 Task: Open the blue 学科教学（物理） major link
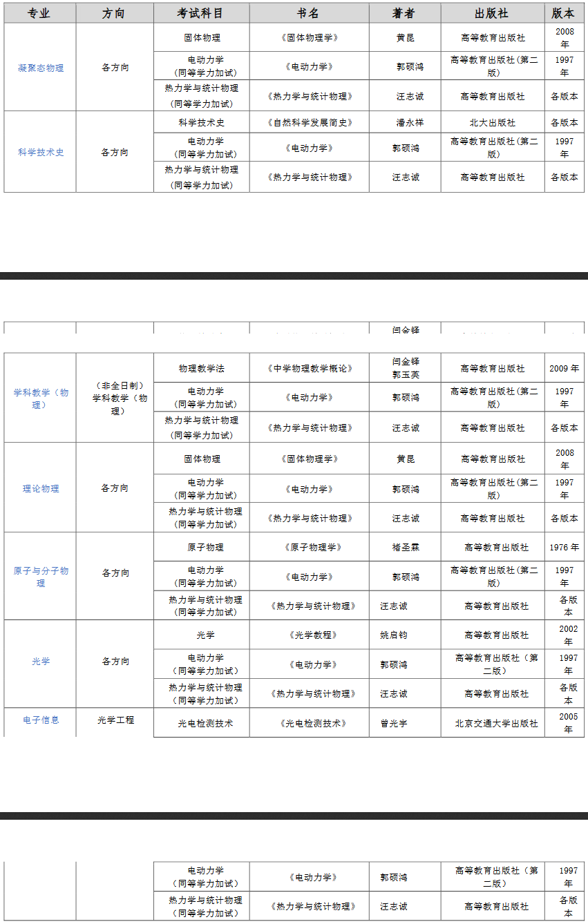tap(41, 398)
